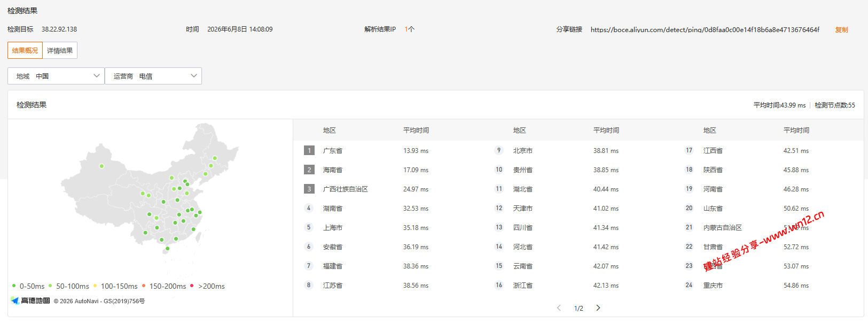Switch to the 结果概况 tab
This screenshot has width=868, height=323.
click(25, 50)
